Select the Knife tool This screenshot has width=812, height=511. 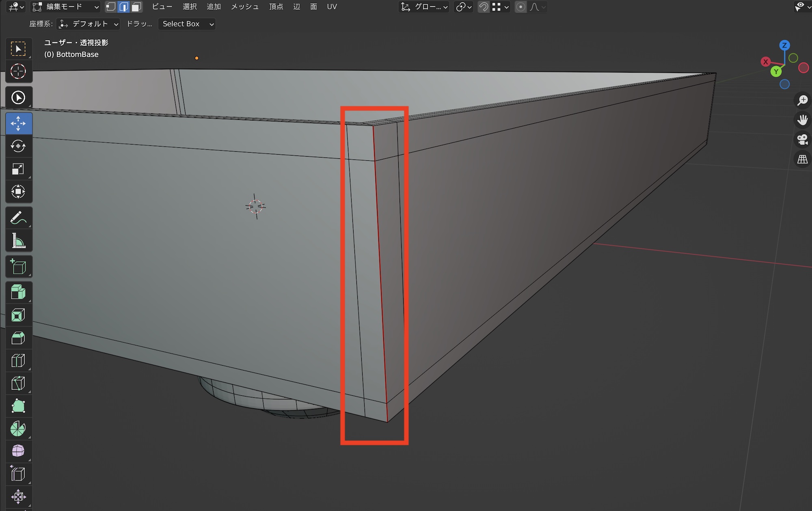coord(18,383)
